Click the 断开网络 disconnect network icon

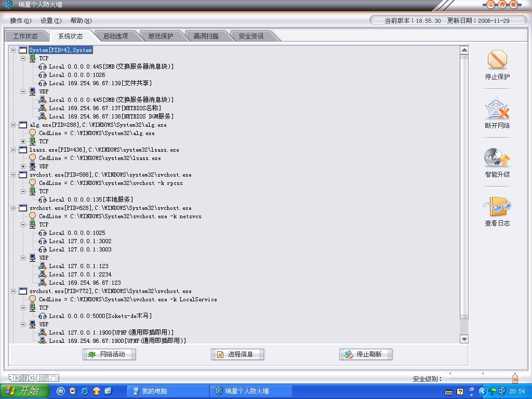coord(497,108)
